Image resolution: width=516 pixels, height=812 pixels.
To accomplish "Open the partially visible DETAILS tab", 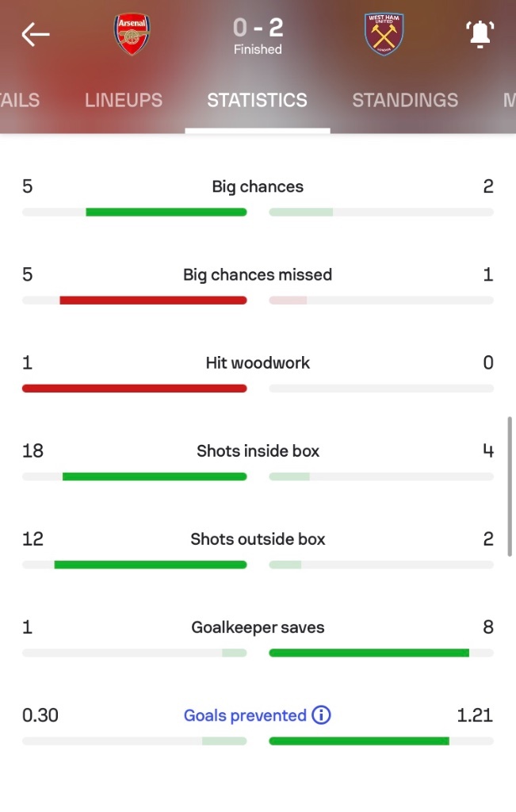I will tap(20, 100).
